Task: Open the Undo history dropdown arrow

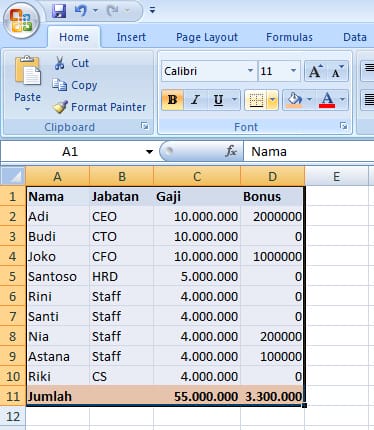Action: [x=95, y=11]
